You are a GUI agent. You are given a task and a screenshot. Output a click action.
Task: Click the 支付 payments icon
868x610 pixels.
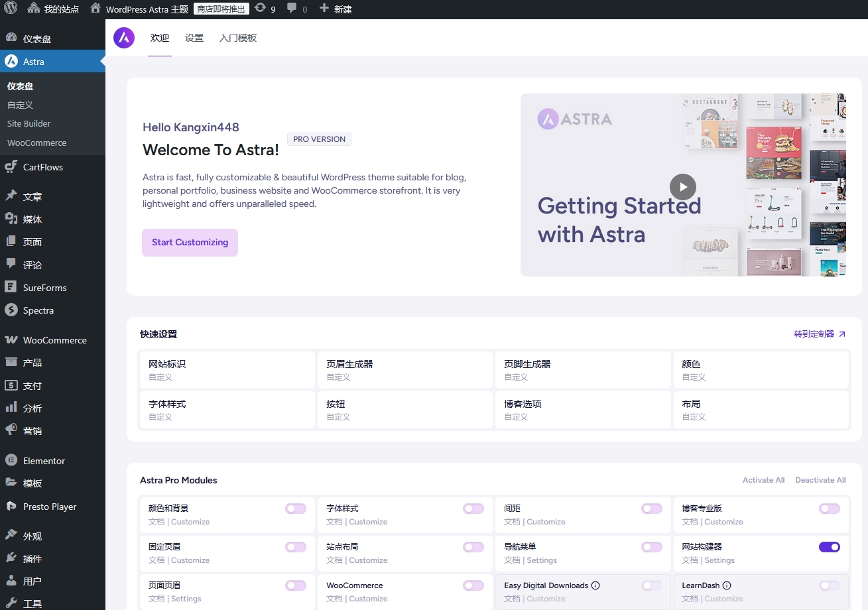(11, 385)
